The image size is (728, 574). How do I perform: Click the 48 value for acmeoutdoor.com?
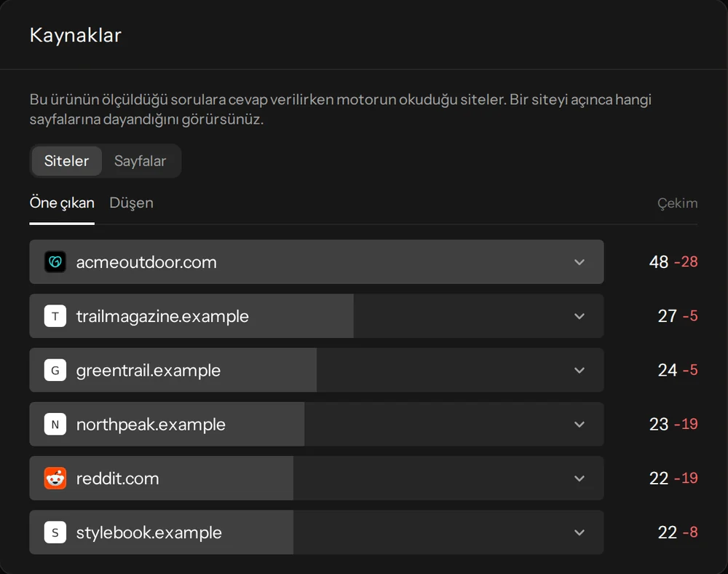tap(659, 262)
